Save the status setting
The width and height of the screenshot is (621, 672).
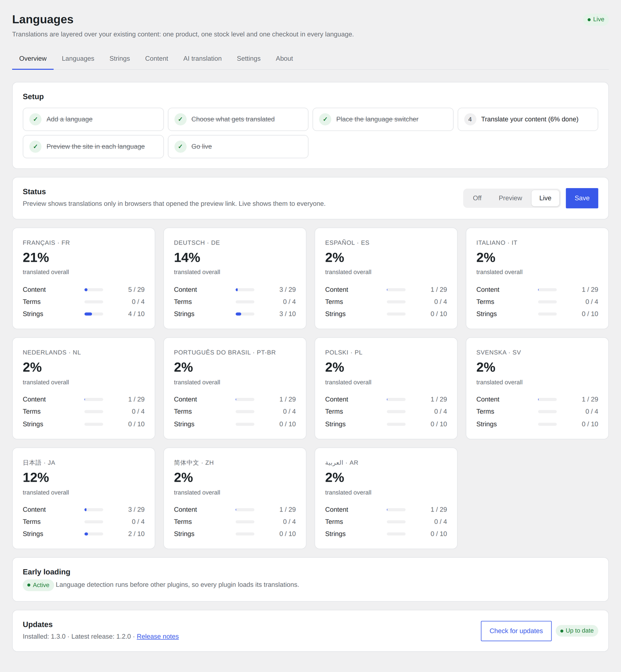[582, 198]
